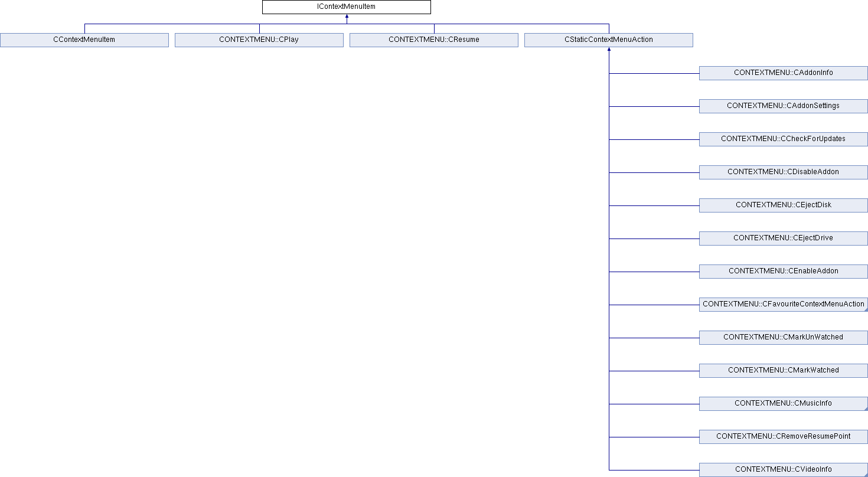Image resolution: width=868 pixels, height=477 pixels.
Task: Open CONTEXTMENU::CDisableAddon class box
Action: pyautogui.click(x=784, y=172)
